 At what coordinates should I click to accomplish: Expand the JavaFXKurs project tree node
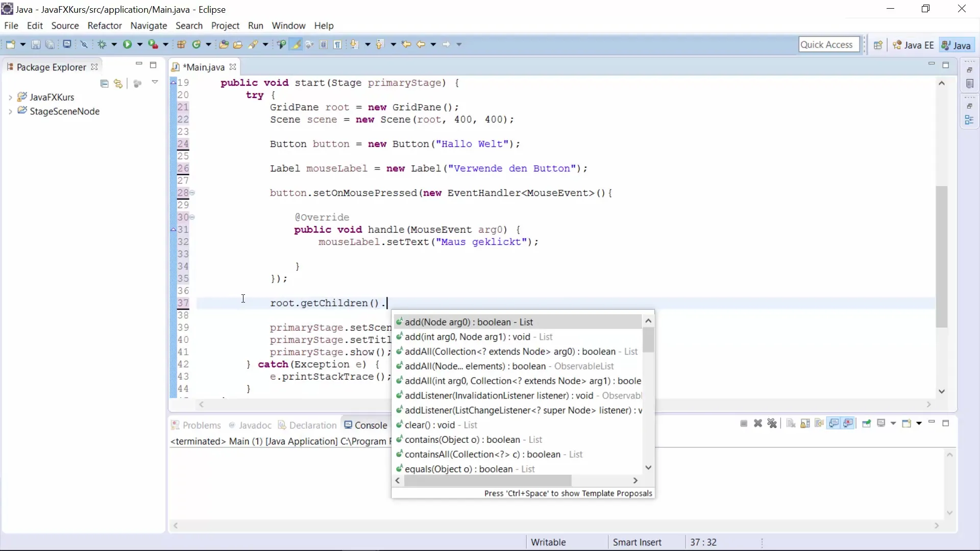pyautogui.click(x=10, y=97)
